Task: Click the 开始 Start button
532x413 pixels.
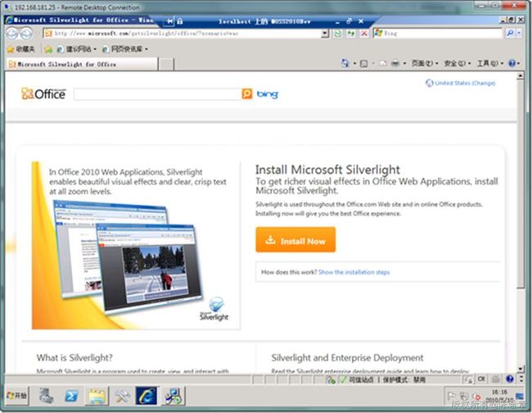Action: tap(17, 396)
